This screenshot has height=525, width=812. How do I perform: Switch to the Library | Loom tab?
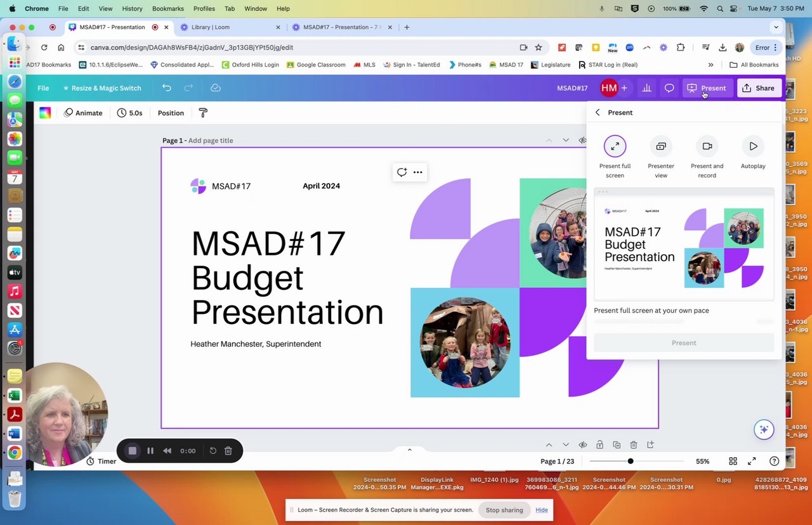[231, 27]
